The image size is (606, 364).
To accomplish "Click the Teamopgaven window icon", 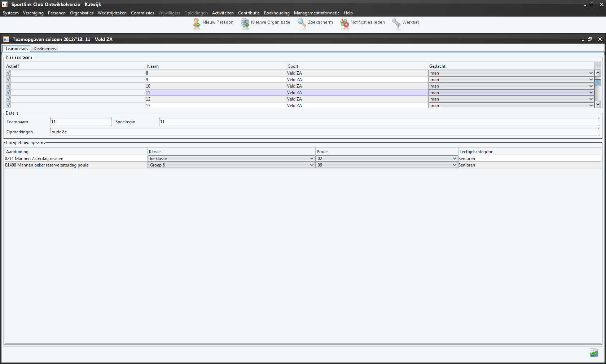I will 6,39.
